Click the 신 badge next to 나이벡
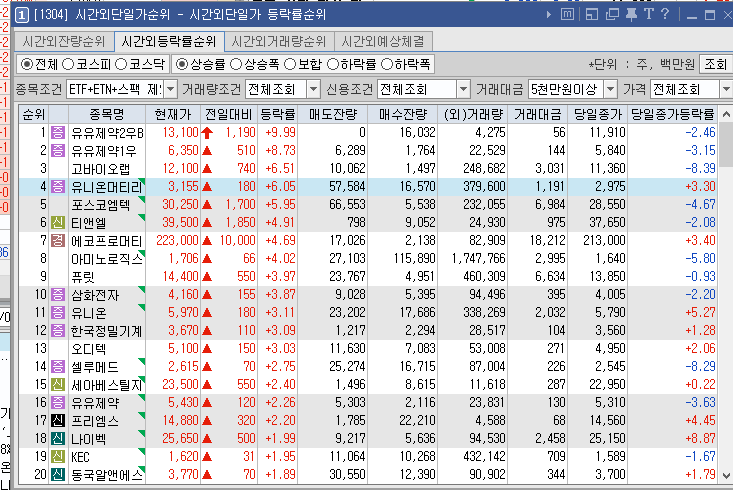The width and height of the screenshot is (733, 490). (58, 439)
